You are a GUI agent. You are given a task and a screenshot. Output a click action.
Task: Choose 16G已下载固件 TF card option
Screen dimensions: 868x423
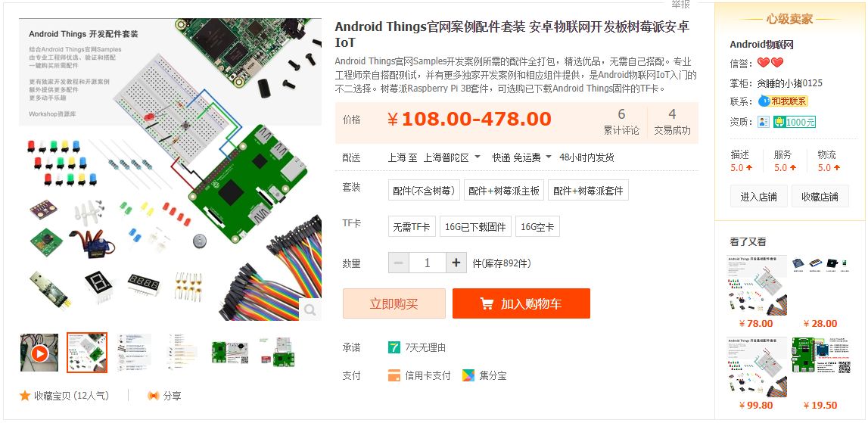tap(475, 226)
